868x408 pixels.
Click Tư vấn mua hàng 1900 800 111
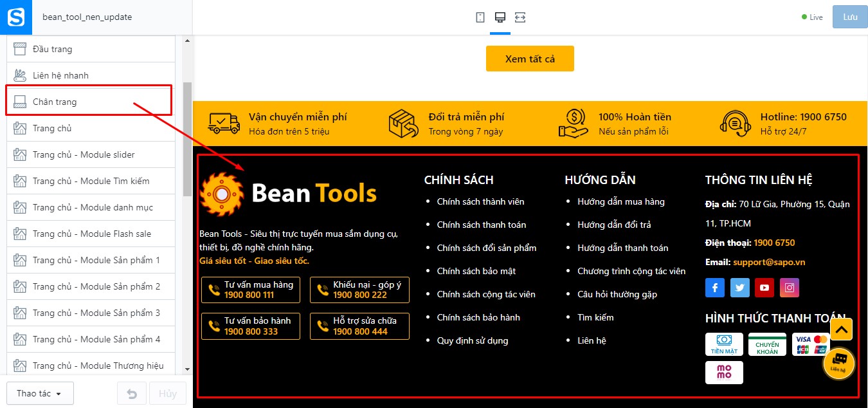(x=251, y=290)
